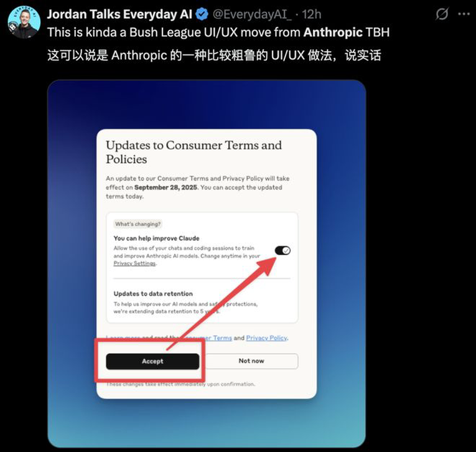476x452 pixels.
Task: Open the 12h post timestamp
Action: click(312, 14)
